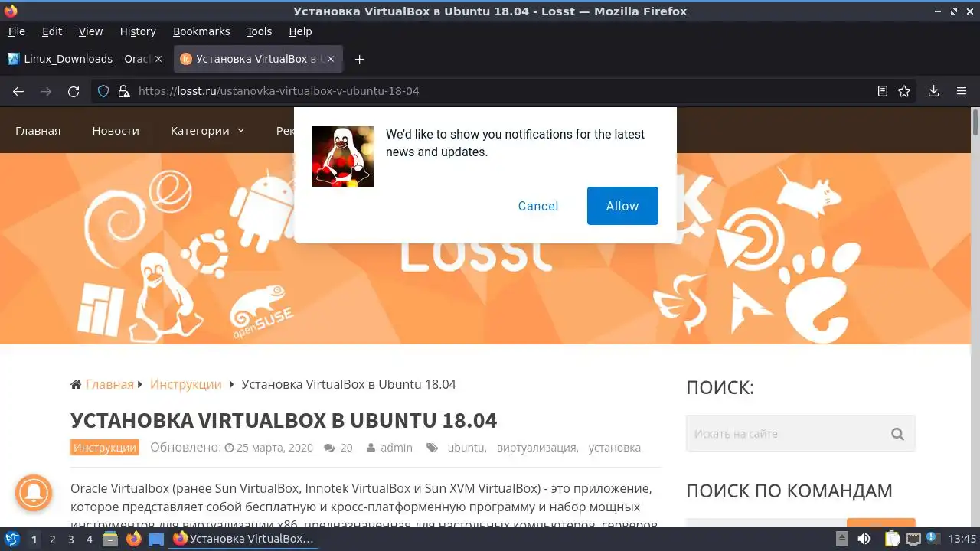
Task: Reload the current page
Action: pyautogui.click(x=73, y=91)
